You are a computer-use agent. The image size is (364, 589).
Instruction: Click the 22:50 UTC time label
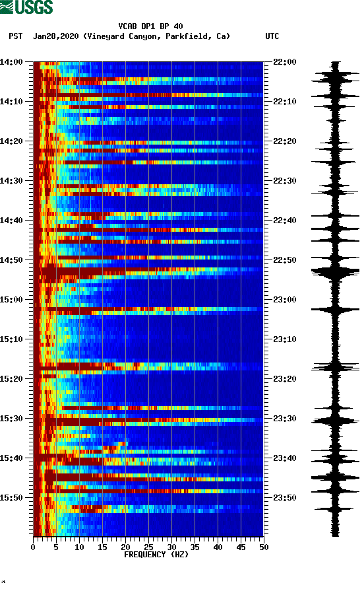285,260
